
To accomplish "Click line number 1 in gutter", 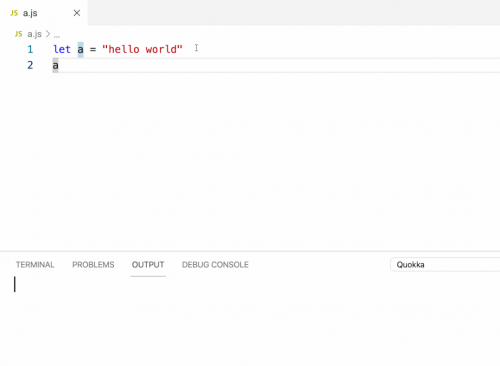I will point(30,49).
